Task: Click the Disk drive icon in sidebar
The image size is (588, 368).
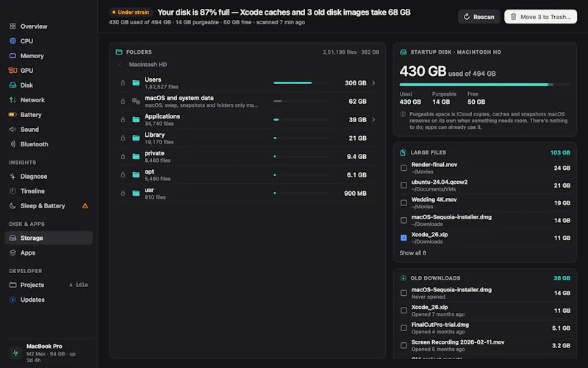Action: click(12, 85)
